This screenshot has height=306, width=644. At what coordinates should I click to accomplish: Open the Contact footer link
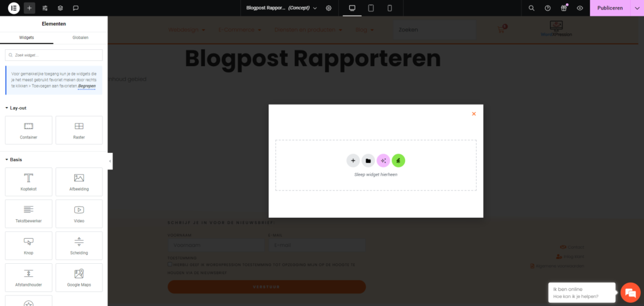click(572, 247)
